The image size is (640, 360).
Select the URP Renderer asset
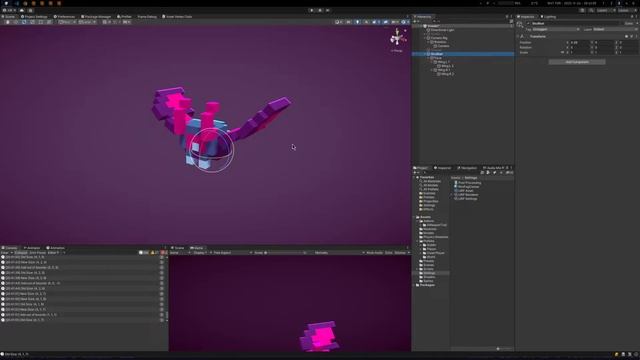pyautogui.click(x=466, y=195)
